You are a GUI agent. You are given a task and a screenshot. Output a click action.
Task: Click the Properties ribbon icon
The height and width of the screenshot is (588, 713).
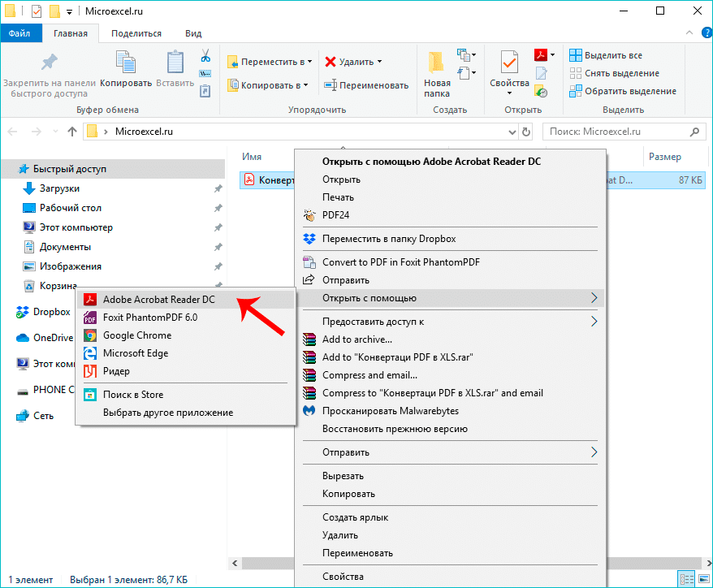tap(509, 69)
